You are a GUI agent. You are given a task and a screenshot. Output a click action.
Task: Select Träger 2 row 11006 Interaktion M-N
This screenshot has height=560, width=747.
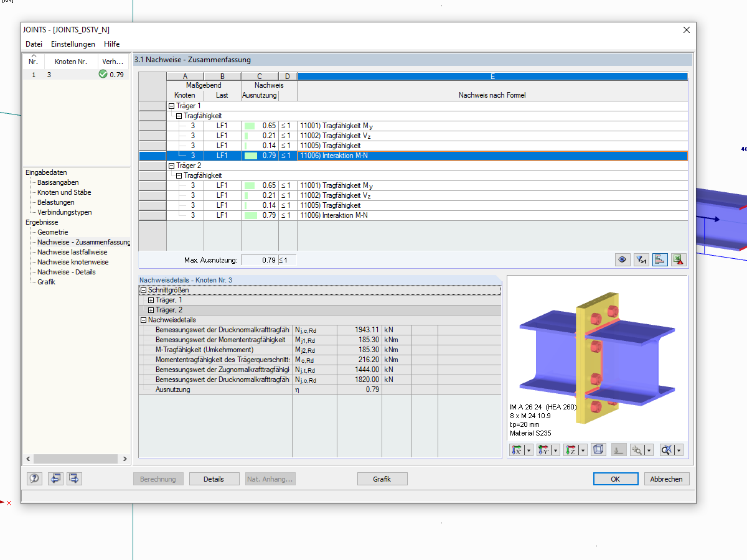427,215
